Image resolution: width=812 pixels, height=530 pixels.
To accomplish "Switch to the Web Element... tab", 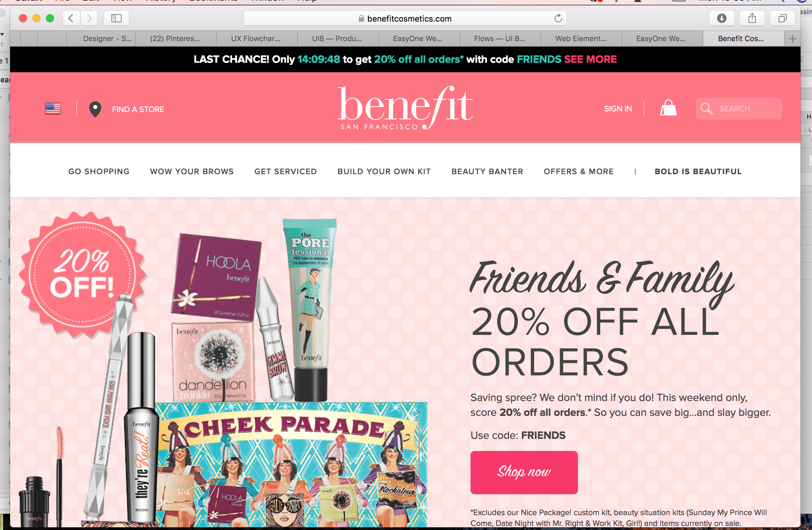I will tap(581, 38).
